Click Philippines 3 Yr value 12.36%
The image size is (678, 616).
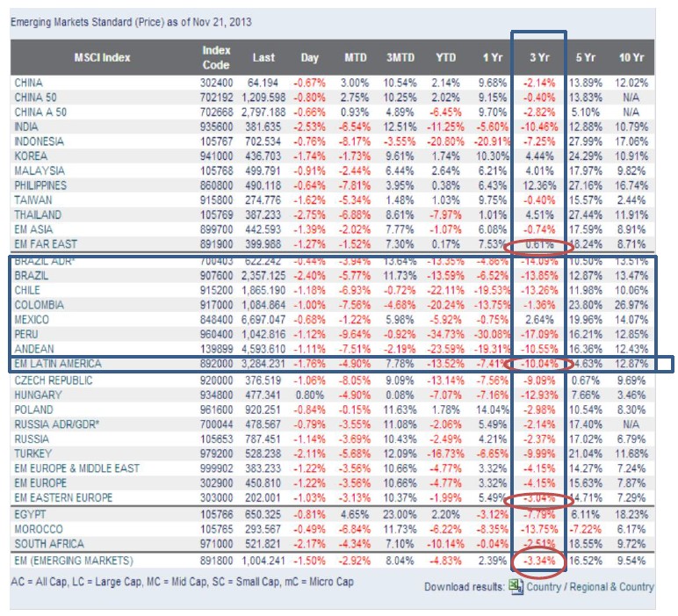539,185
